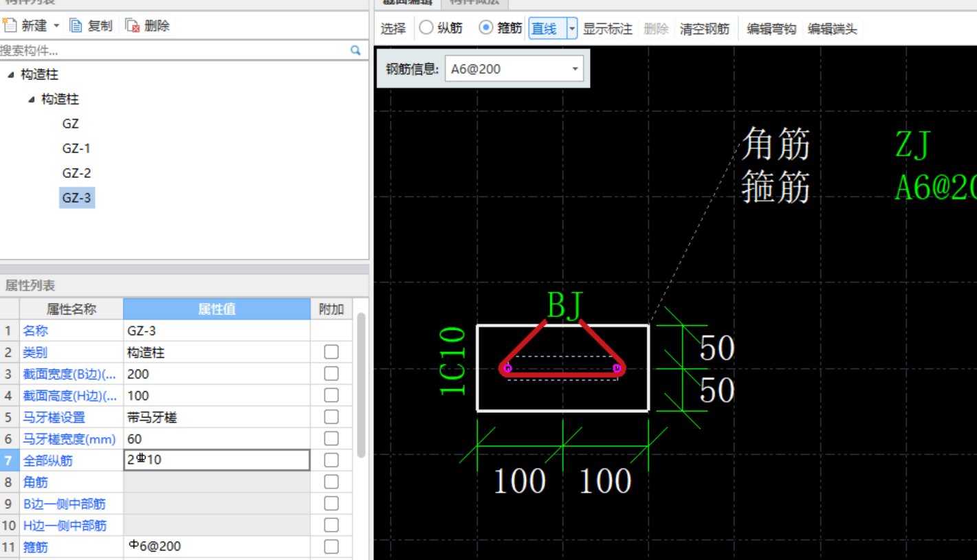Click the 名称 value GZ-3
The image size is (977, 560).
[217, 331]
